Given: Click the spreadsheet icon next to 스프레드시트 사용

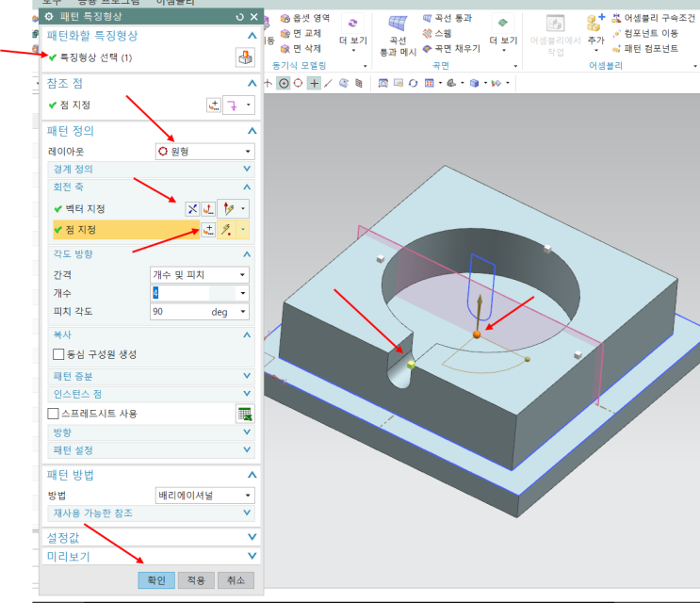Looking at the screenshot, I should [x=245, y=414].
